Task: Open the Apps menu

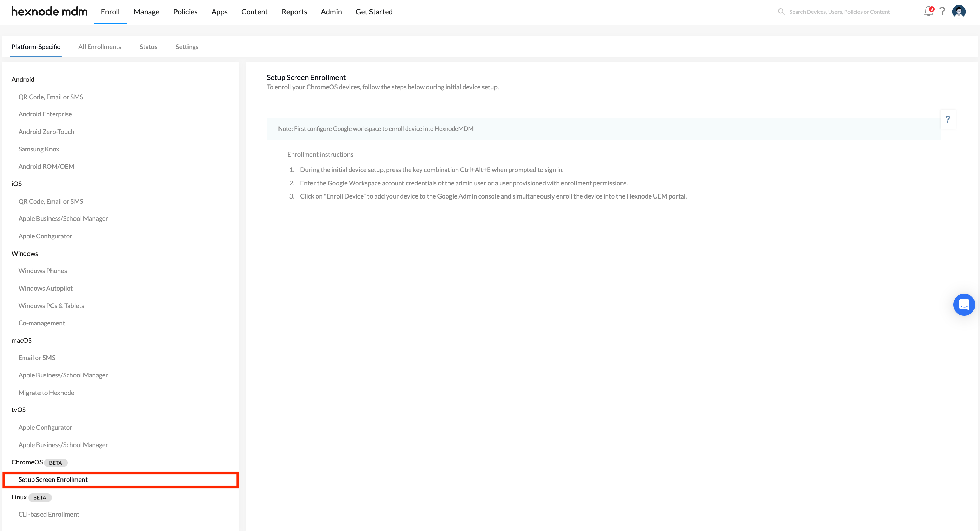Action: 219,12
